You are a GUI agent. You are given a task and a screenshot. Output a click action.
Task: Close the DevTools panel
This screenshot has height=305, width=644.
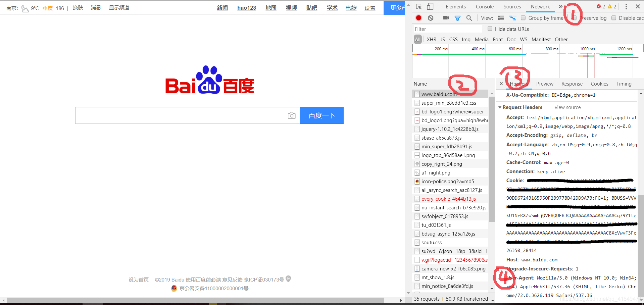click(x=638, y=6)
